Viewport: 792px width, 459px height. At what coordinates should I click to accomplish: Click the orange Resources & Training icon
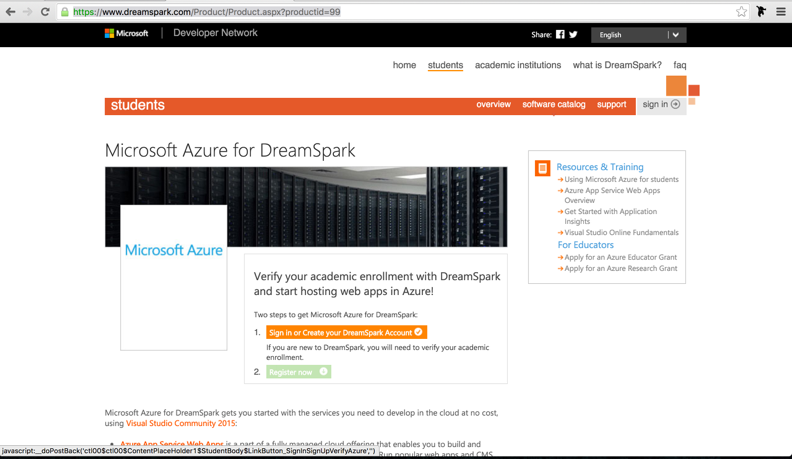[x=542, y=168]
